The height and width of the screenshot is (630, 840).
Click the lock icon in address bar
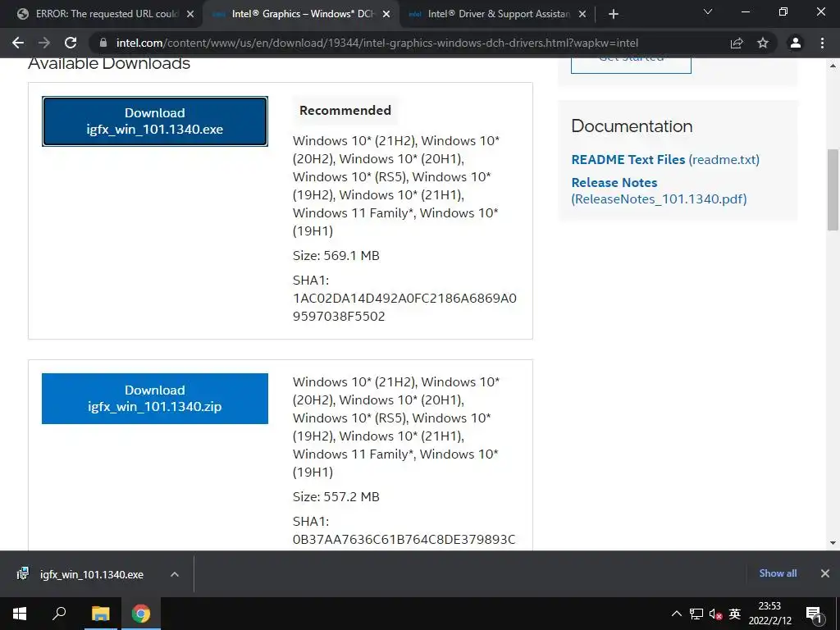103,43
